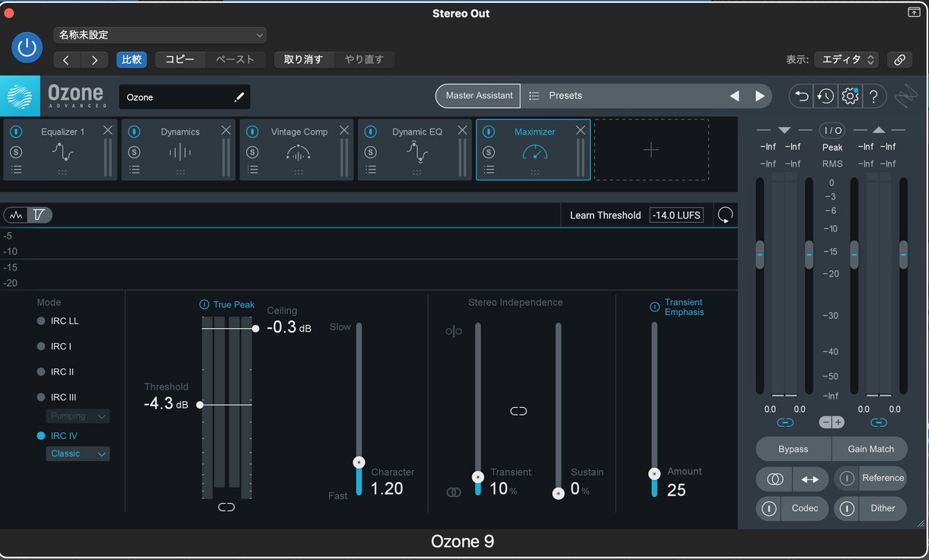Screen dimensions: 929x560
Task: Click 取り消す undo button
Action: click(x=303, y=59)
